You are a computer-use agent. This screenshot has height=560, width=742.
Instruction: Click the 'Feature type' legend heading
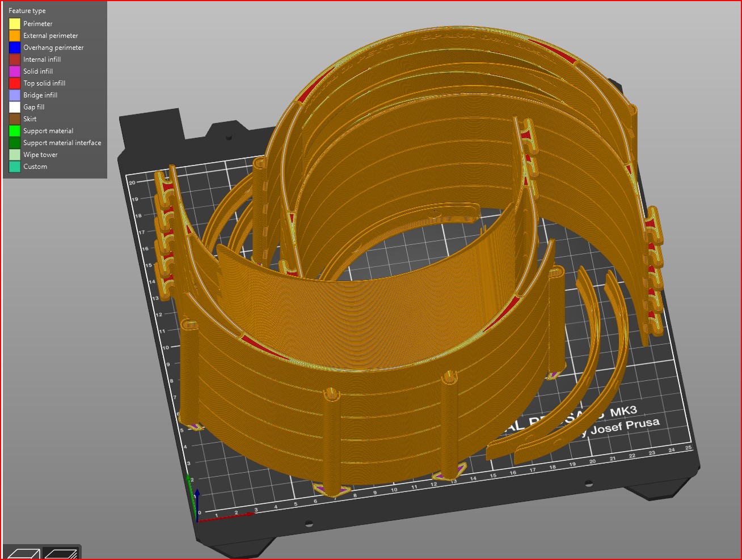pyautogui.click(x=27, y=11)
